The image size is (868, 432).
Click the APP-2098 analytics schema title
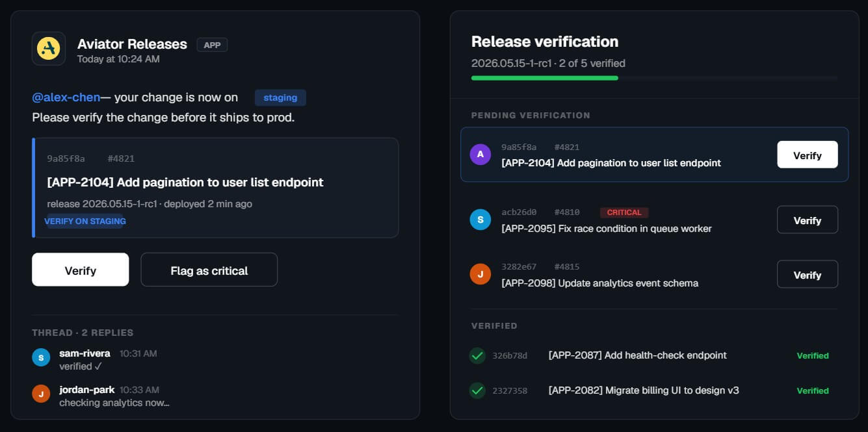pyautogui.click(x=600, y=283)
